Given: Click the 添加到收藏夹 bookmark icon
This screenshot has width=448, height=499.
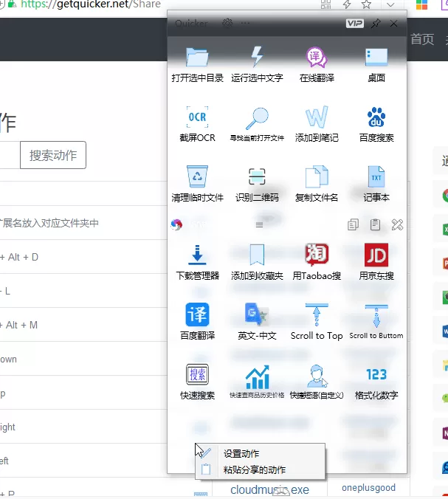Looking at the screenshot, I should (x=257, y=255).
